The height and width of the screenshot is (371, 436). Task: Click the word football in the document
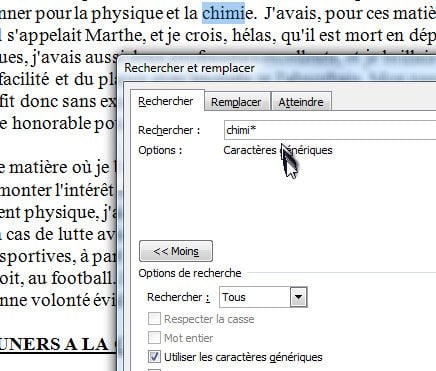[82, 278]
